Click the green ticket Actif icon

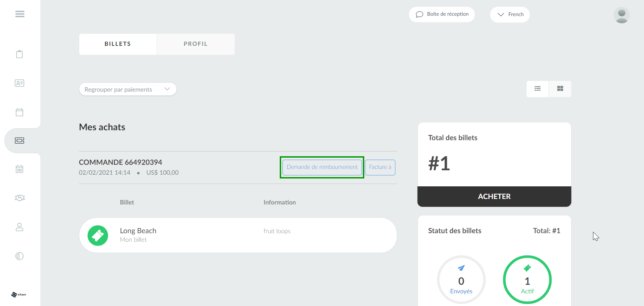(x=527, y=268)
